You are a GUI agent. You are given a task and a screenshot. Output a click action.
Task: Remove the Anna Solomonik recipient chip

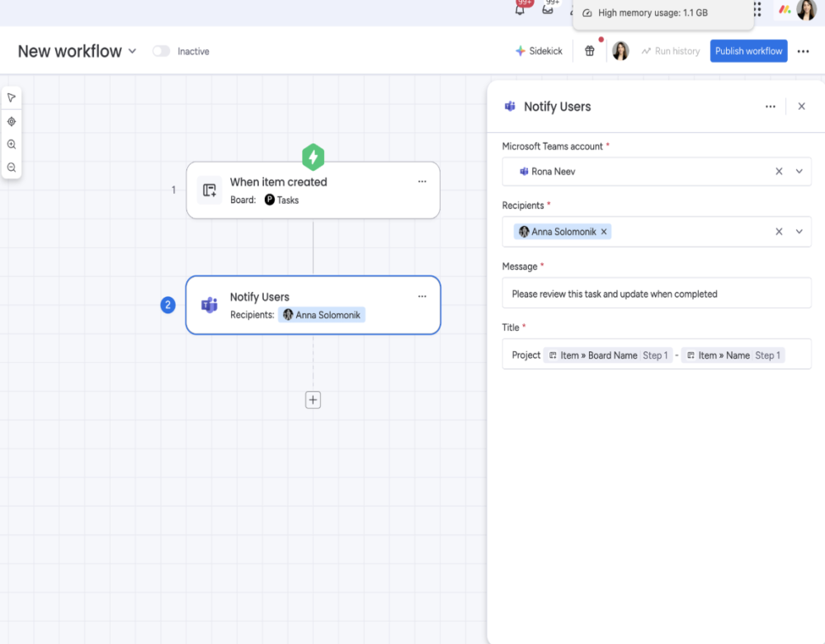[x=604, y=232]
